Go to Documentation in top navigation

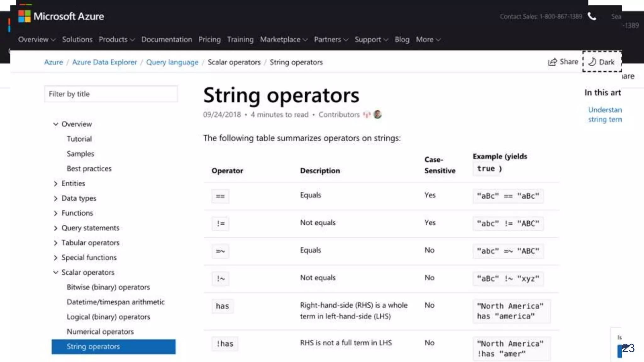[x=166, y=40]
